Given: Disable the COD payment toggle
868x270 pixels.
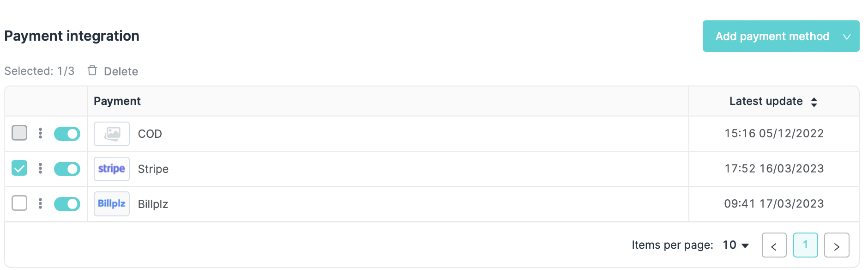Looking at the screenshot, I should point(67,134).
